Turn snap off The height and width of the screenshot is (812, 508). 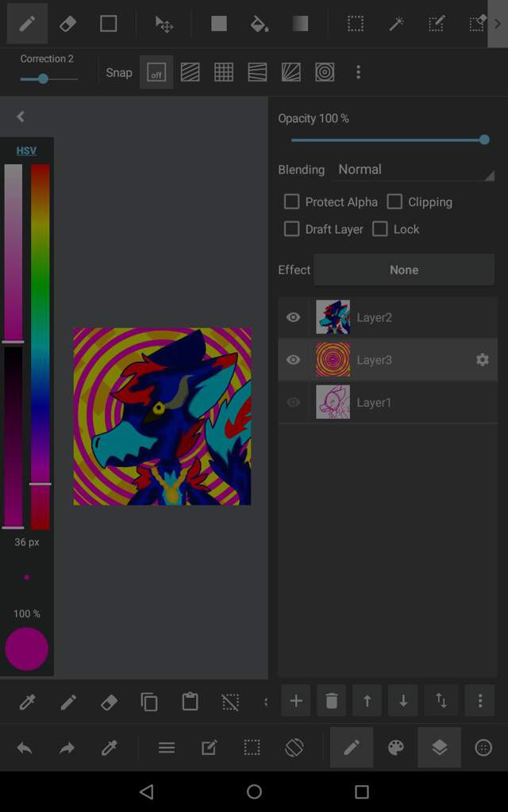click(x=156, y=72)
